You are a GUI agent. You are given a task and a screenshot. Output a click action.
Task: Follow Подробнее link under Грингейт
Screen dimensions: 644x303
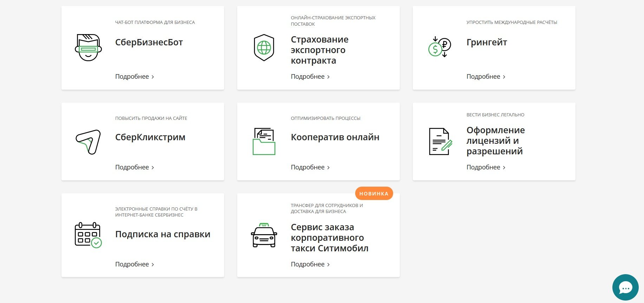[486, 77]
